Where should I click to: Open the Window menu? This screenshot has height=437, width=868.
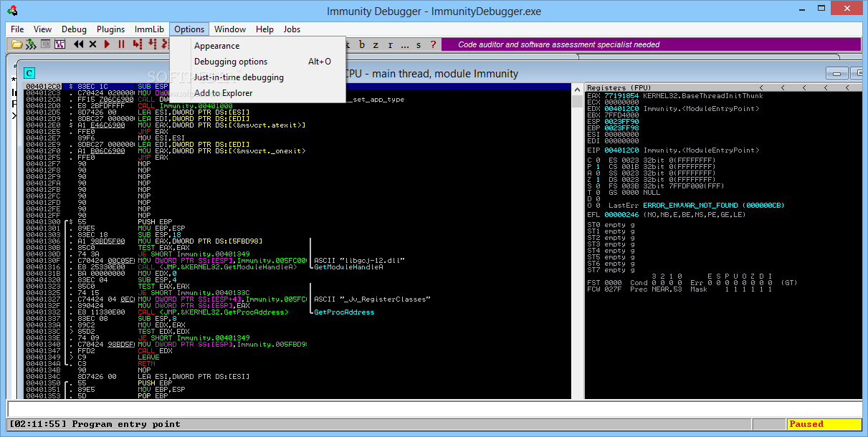click(230, 29)
